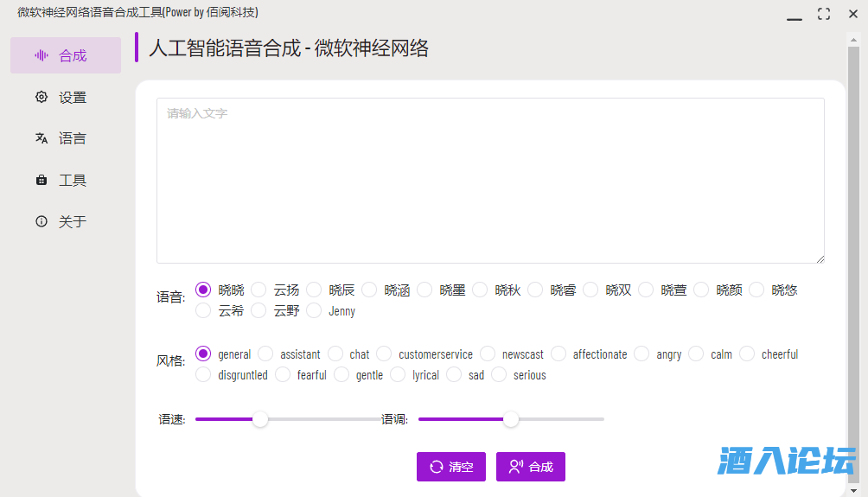This screenshot has width=868, height=497.
Task: Click the toolbox icon for 工具
Action: (x=41, y=180)
